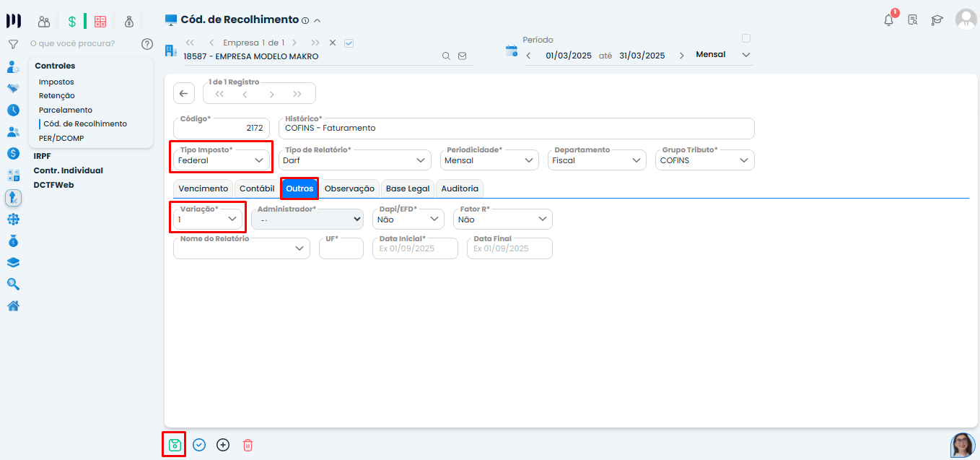
Task: Open the Base Legal tab
Action: click(x=407, y=188)
